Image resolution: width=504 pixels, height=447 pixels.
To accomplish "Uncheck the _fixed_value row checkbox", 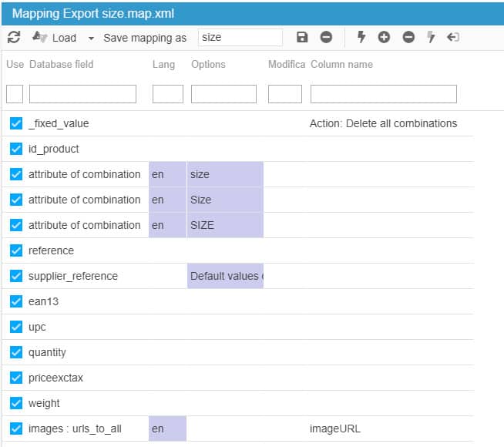I will coord(16,123).
